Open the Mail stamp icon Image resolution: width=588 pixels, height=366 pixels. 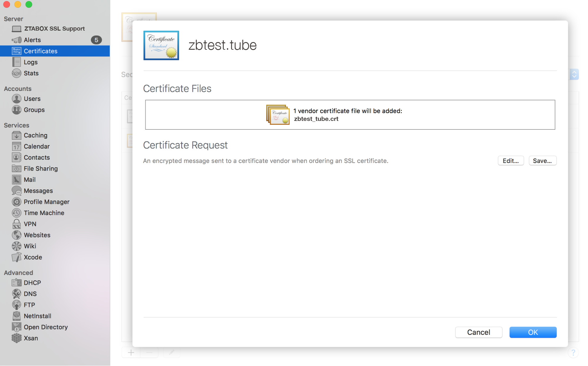pyautogui.click(x=16, y=179)
